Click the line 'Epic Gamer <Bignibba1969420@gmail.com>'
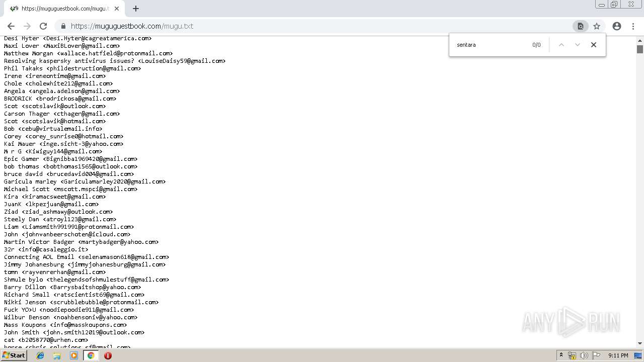This screenshot has height=362, width=644. [71, 159]
